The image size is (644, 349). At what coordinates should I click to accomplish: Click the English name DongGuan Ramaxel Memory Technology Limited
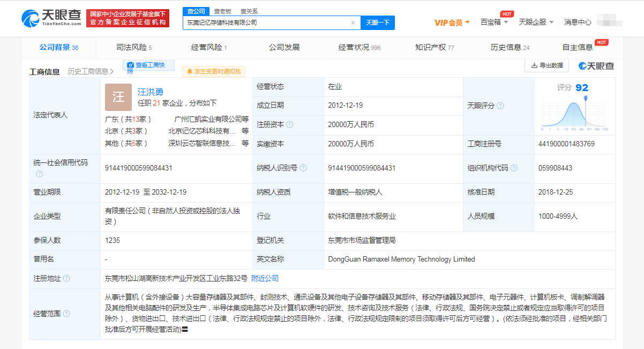[401, 259]
